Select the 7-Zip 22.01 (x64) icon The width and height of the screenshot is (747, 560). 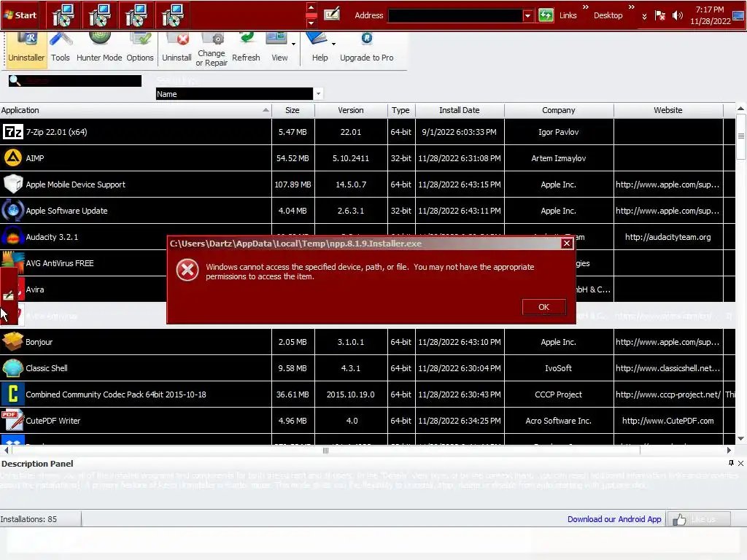[x=13, y=132]
